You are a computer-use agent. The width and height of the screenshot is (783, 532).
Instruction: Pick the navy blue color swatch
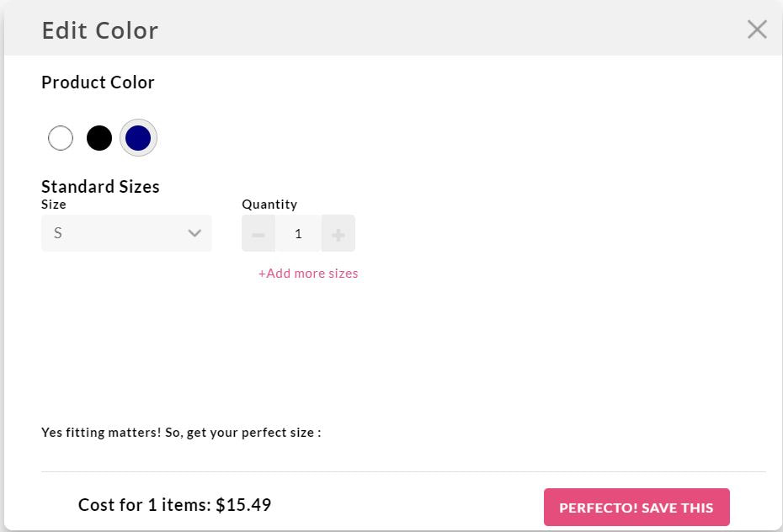pyautogui.click(x=138, y=138)
